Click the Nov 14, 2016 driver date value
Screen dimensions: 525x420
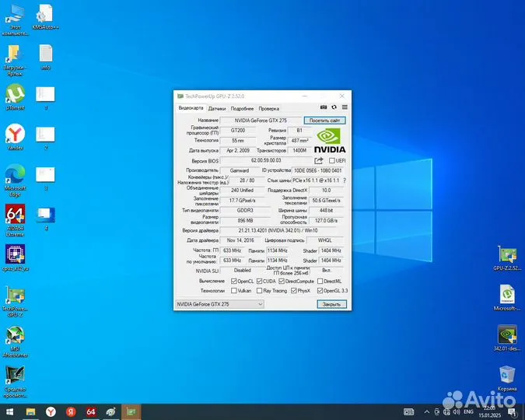240,240
